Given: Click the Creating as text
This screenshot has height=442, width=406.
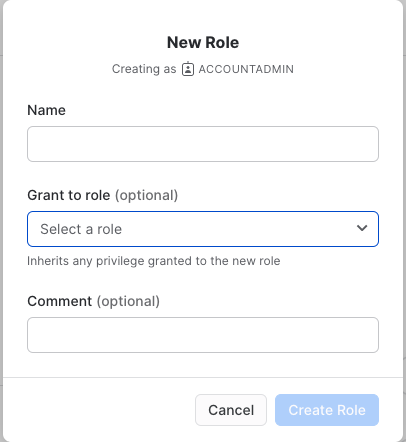Looking at the screenshot, I should tap(144, 69).
